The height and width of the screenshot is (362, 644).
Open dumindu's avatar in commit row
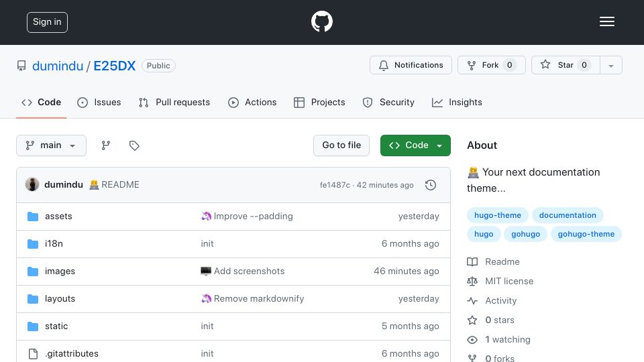[32, 184]
